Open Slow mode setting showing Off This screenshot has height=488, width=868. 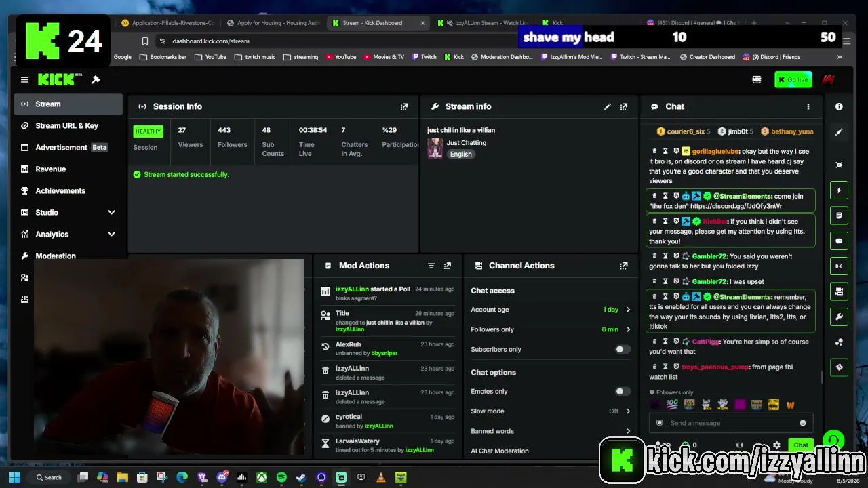click(551, 411)
